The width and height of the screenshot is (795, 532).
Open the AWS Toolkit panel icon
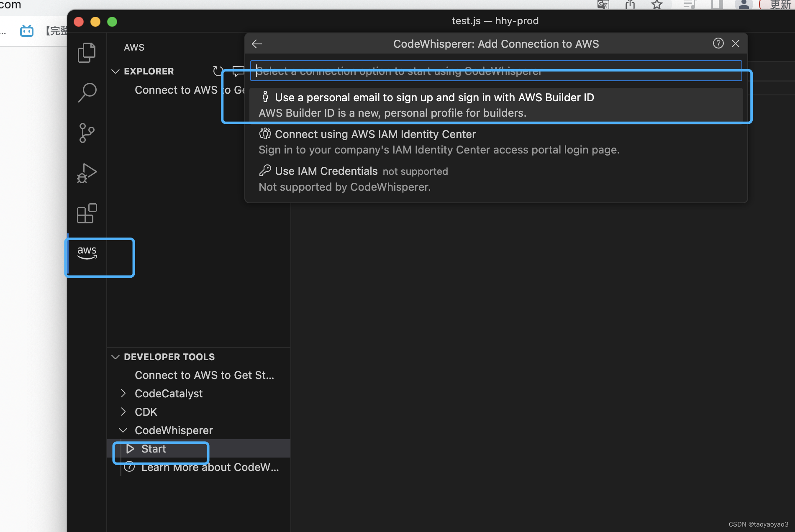point(87,253)
